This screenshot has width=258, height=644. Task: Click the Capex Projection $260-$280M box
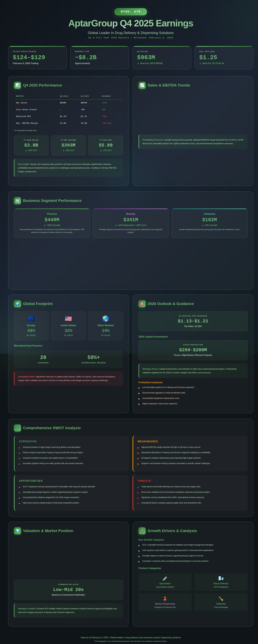(193, 350)
